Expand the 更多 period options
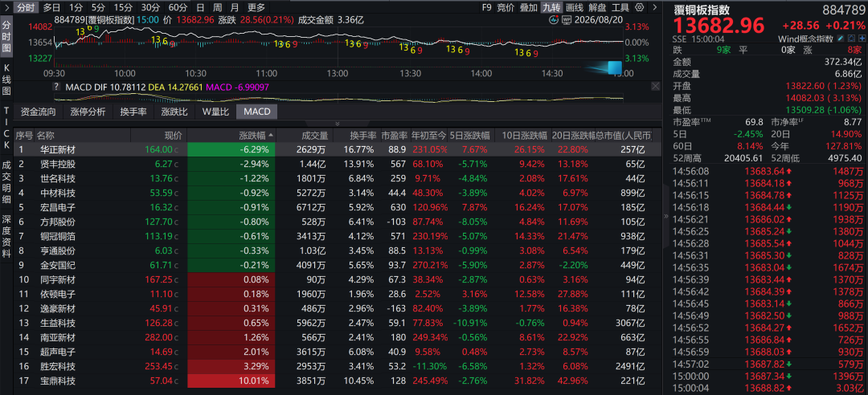The height and width of the screenshot is (395, 868). click(x=256, y=8)
